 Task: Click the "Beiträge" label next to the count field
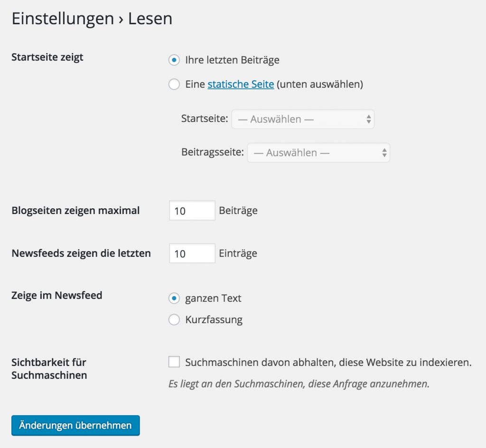coord(239,210)
